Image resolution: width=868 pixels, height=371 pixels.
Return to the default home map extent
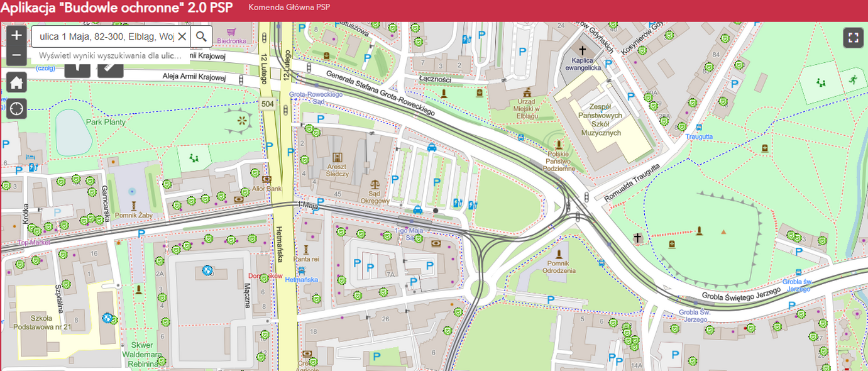tap(16, 82)
